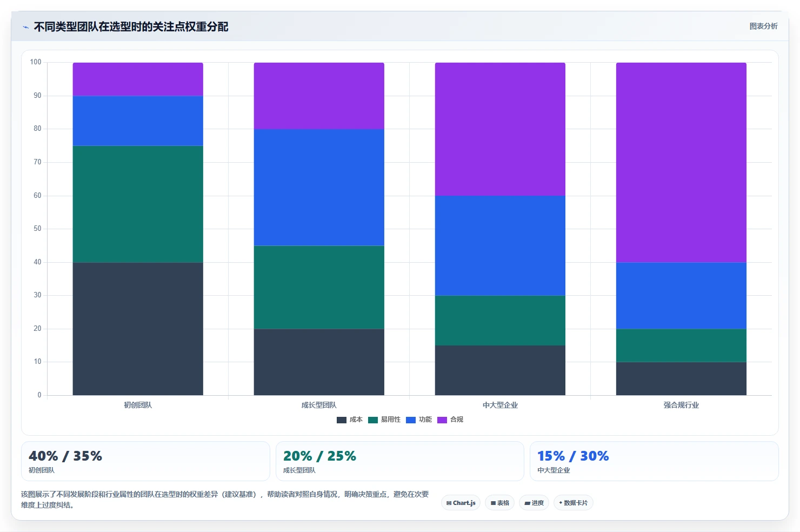Viewport: 800px width, 532px height.
Task: Click the 中大型企业 x-axis label
Action: pos(500,405)
